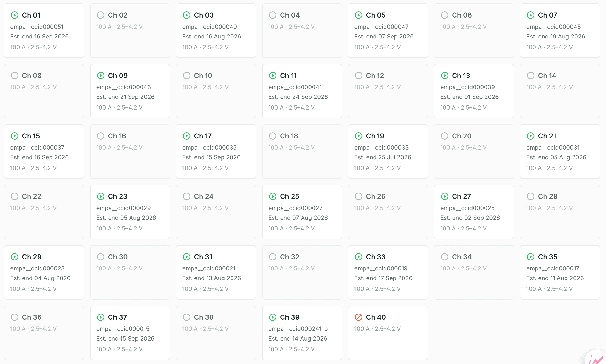The height and width of the screenshot is (364, 606).
Task: Click the idle status icon on Ch 28
Action: coord(531,196)
